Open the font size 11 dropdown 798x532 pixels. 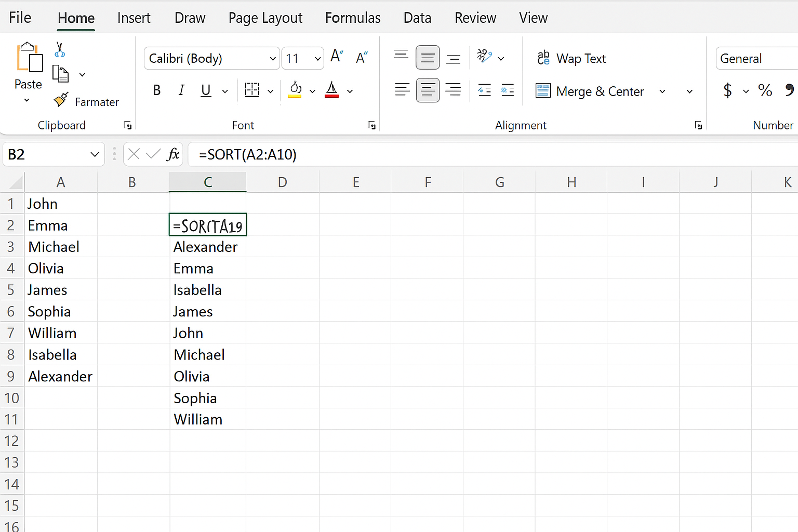coord(317,59)
